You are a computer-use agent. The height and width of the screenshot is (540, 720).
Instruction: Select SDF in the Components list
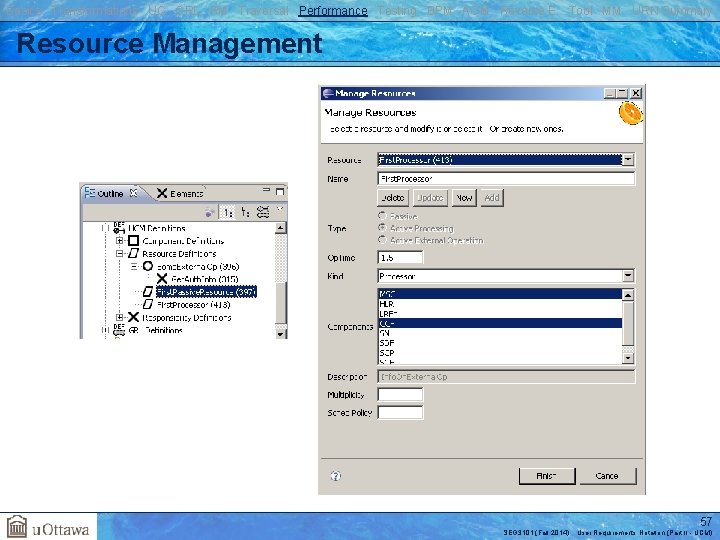(500, 343)
